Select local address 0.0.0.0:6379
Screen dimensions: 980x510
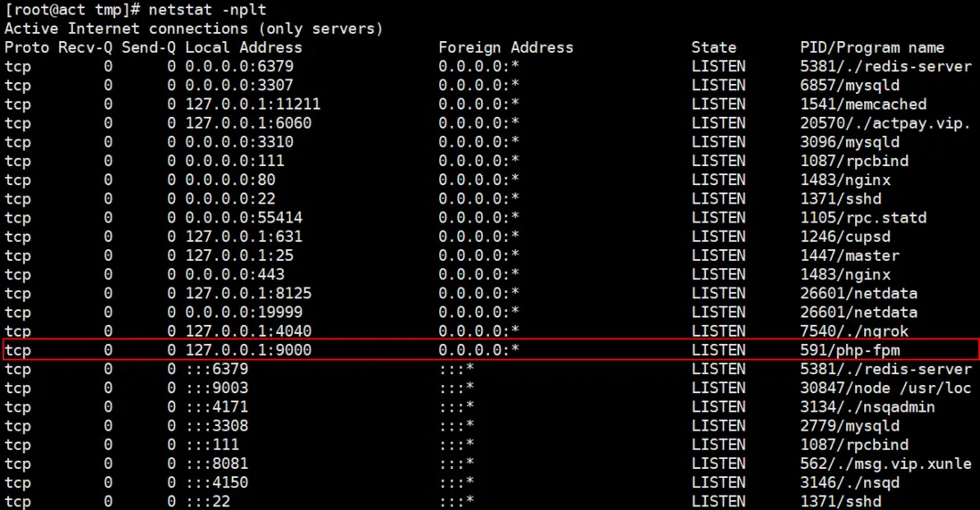(x=239, y=66)
